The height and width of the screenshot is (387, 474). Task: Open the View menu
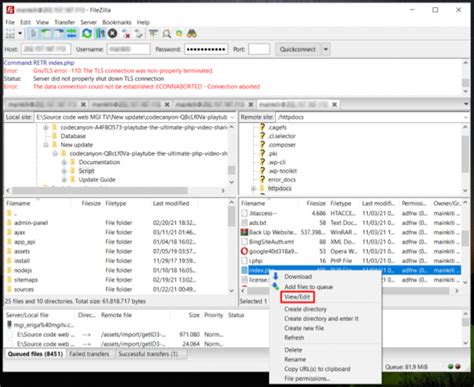tap(42, 22)
